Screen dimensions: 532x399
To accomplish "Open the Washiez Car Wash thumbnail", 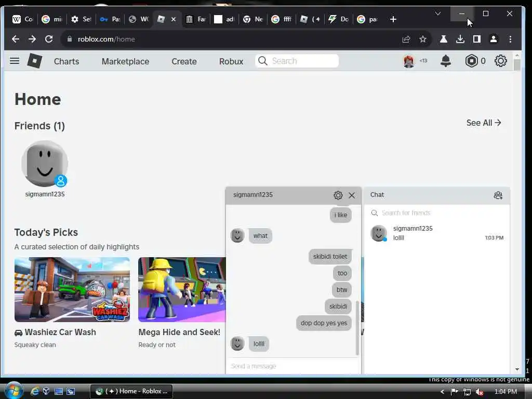I will (x=72, y=289).
